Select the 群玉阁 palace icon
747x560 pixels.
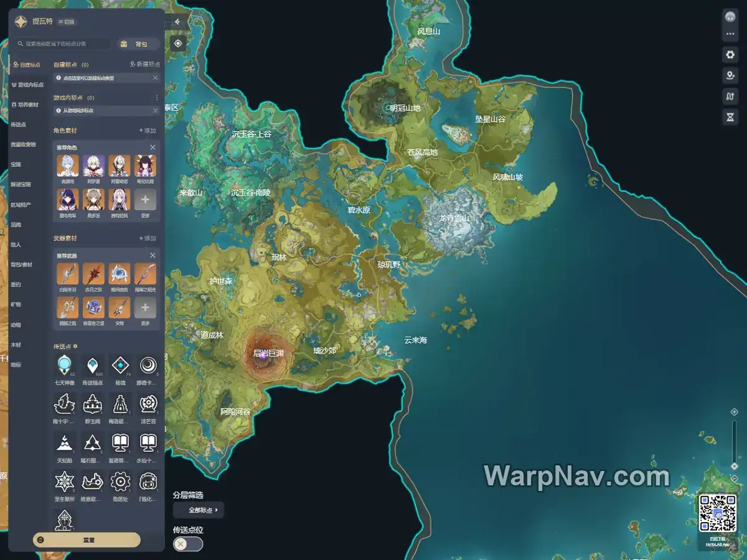click(x=93, y=404)
